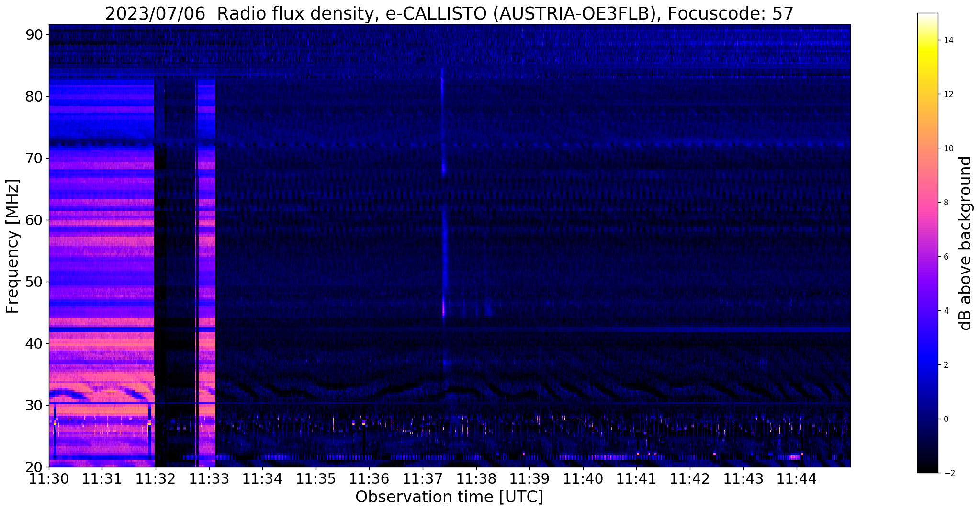The height and width of the screenshot is (511, 980).
Task: Click the 11:41 time tick label
Action: pyautogui.click(x=636, y=478)
